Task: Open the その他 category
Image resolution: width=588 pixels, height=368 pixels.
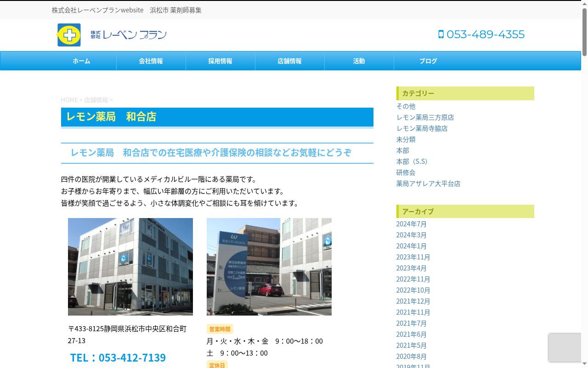Action: (406, 106)
